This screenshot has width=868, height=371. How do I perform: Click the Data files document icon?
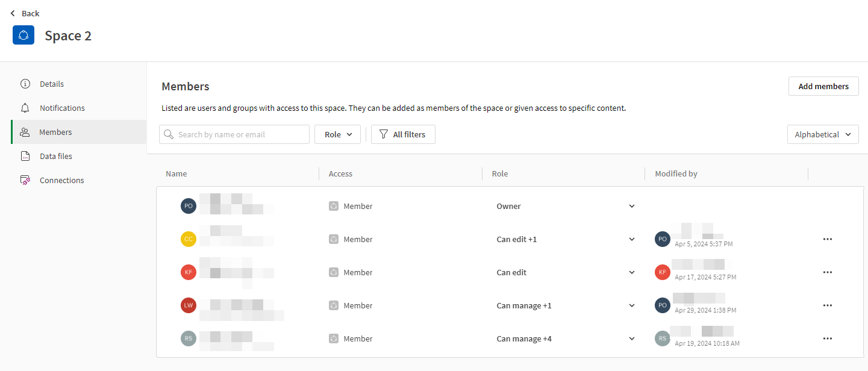25,156
